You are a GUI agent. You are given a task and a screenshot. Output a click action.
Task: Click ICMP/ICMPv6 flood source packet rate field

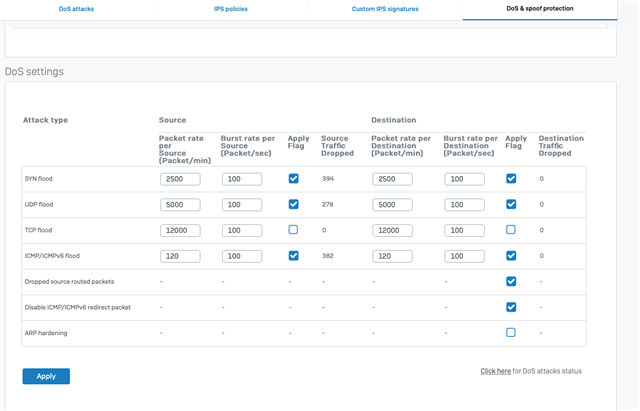tap(180, 256)
